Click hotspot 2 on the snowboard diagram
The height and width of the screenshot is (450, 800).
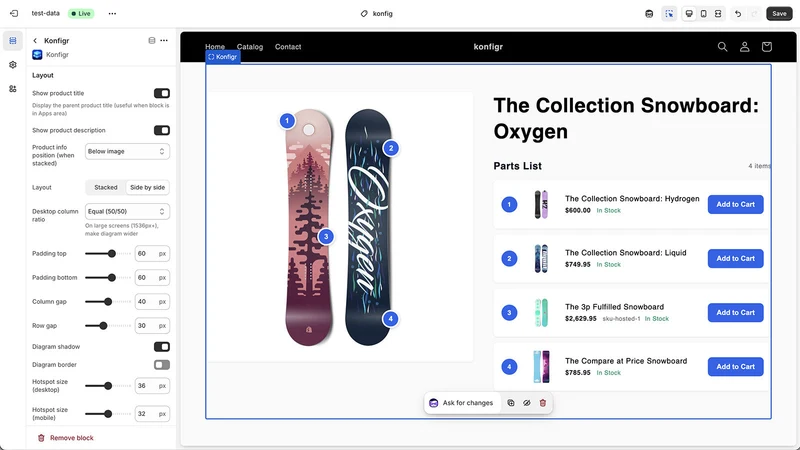click(x=391, y=148)
